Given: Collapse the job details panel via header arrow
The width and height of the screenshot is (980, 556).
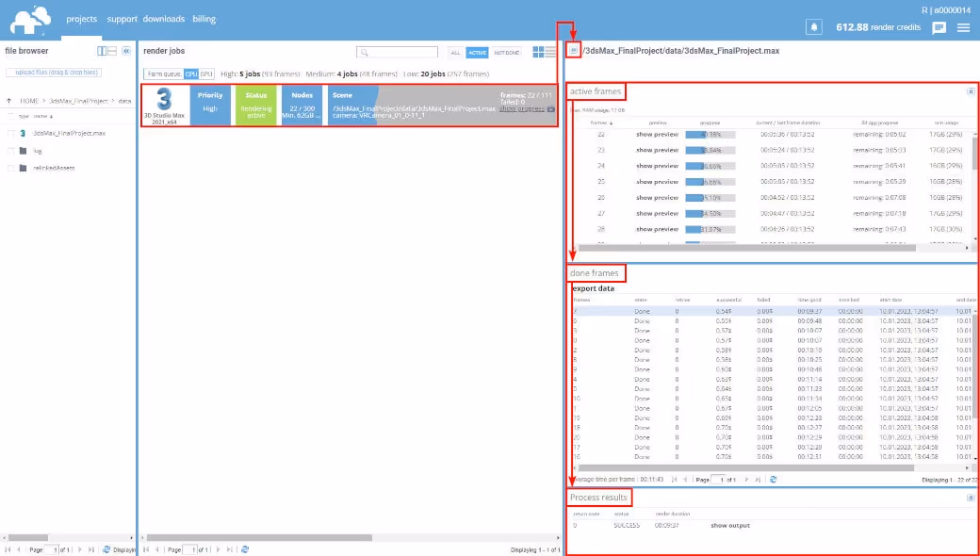Looking at the screenshot, I should tap(573, 51).
